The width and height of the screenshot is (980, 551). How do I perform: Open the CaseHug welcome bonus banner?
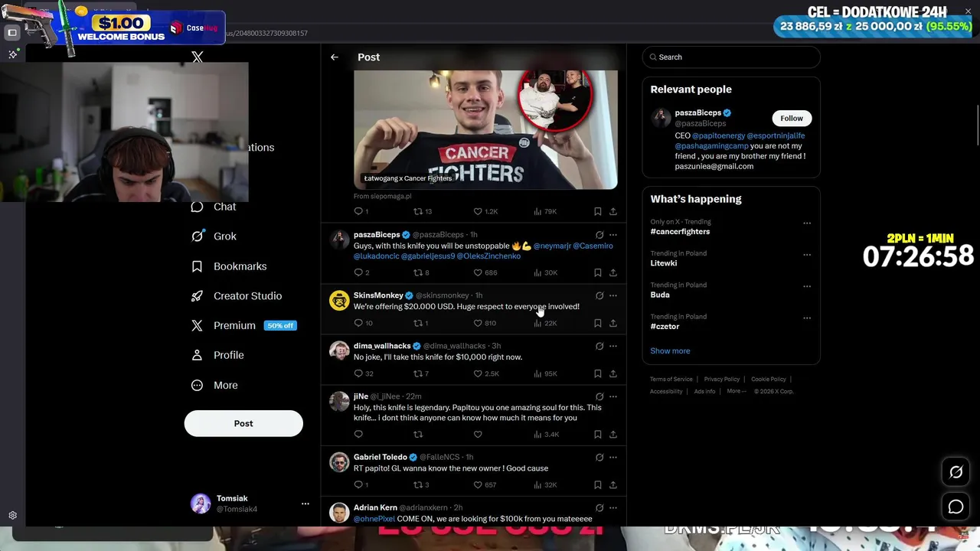115,28
